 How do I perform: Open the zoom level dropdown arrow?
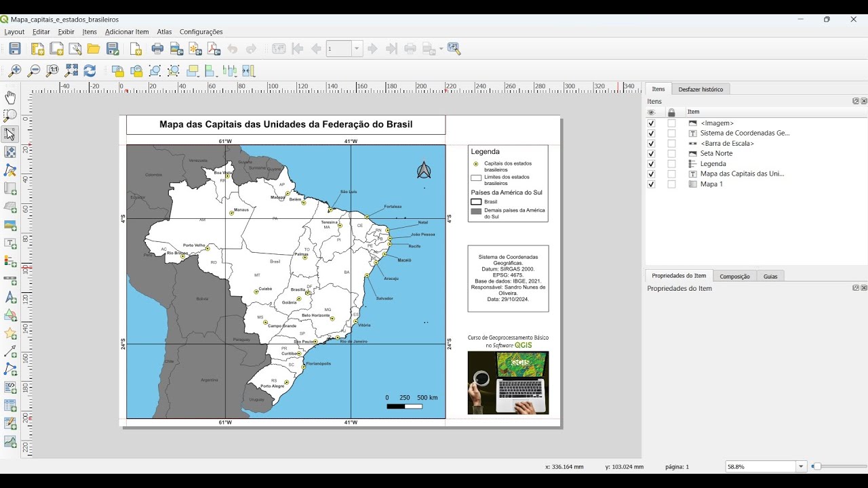pos(801,466)
